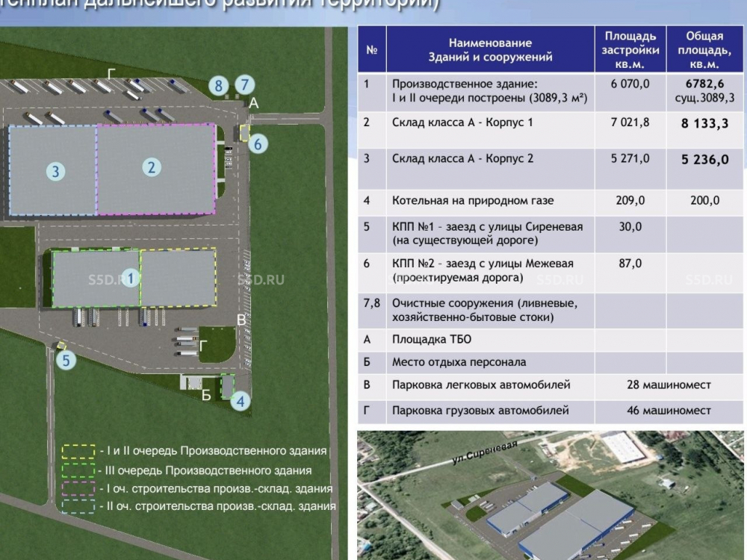Select the 'Склад класса А - Корпус 1' row

pos(462,122)
